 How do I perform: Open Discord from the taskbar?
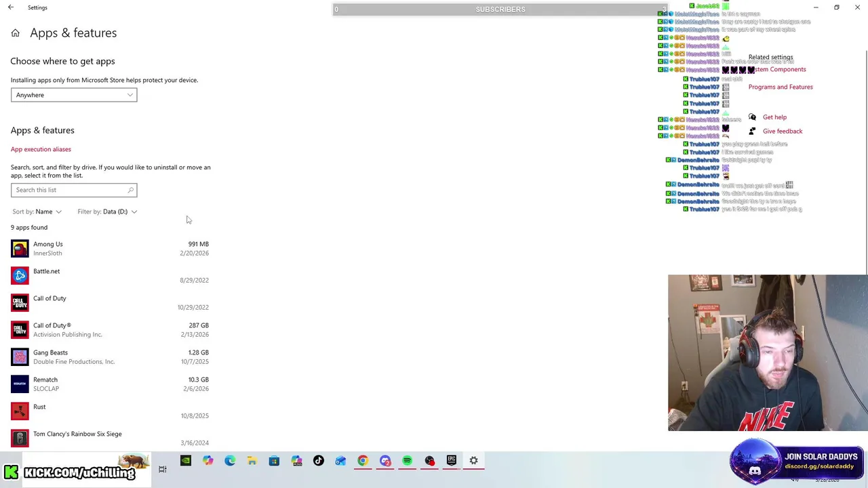tap(385, 461)
